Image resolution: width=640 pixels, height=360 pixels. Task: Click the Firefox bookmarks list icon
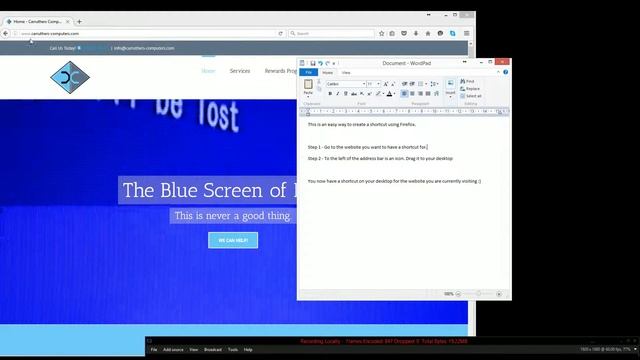[x=392, y=33]
